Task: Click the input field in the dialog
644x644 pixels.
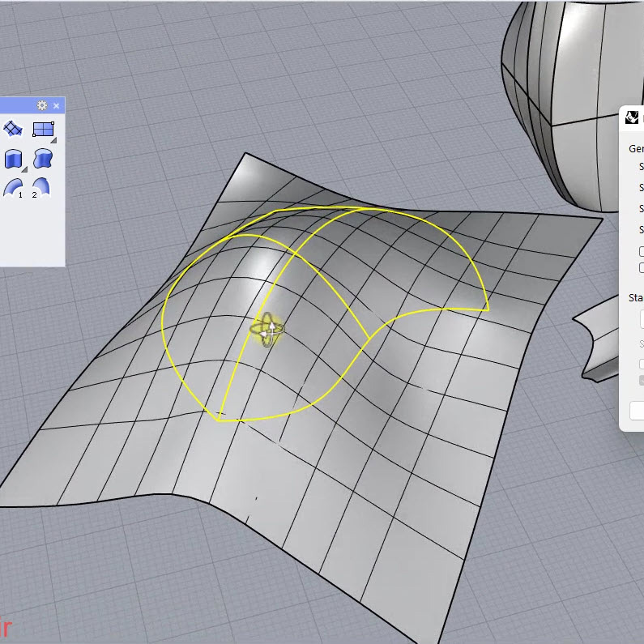Action: [639, 319]
